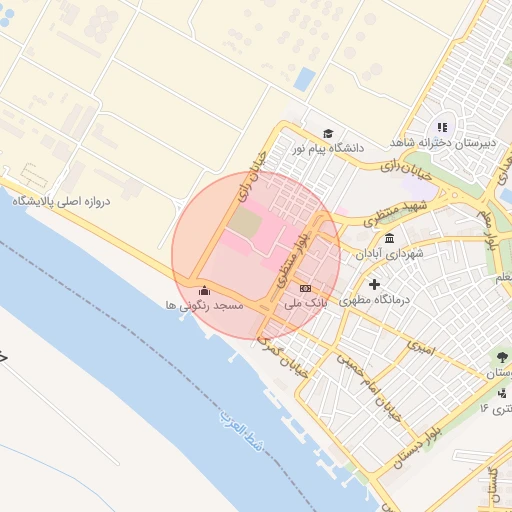Click the خیابان امام خمینی street label
The height and width of the screenshot is (512, 512).
369,388
